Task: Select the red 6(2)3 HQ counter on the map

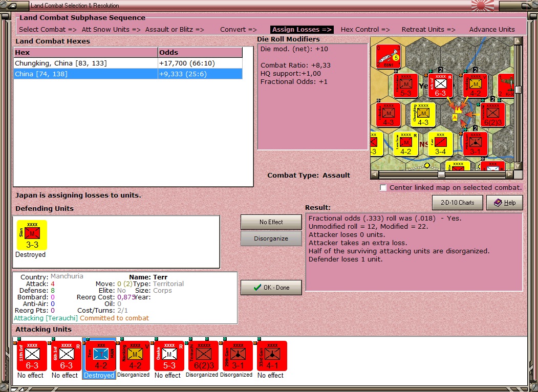Action: pos(493,115)
